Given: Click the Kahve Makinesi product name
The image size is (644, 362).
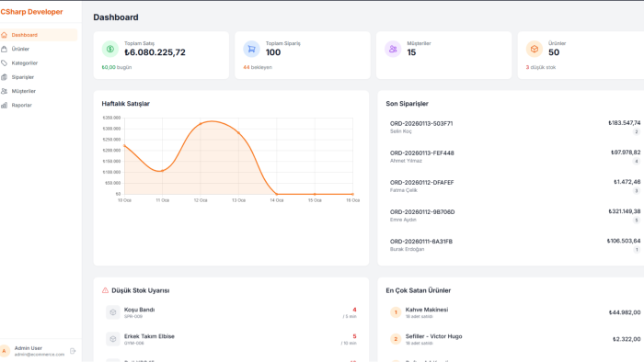Looking at the screenshot, I should tap(427, 310).
